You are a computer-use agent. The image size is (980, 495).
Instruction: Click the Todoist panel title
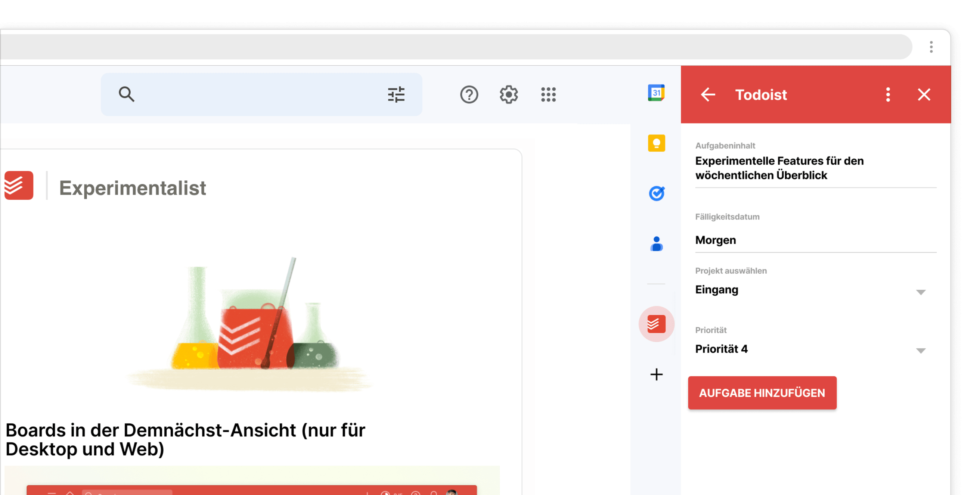coord(761,94)
